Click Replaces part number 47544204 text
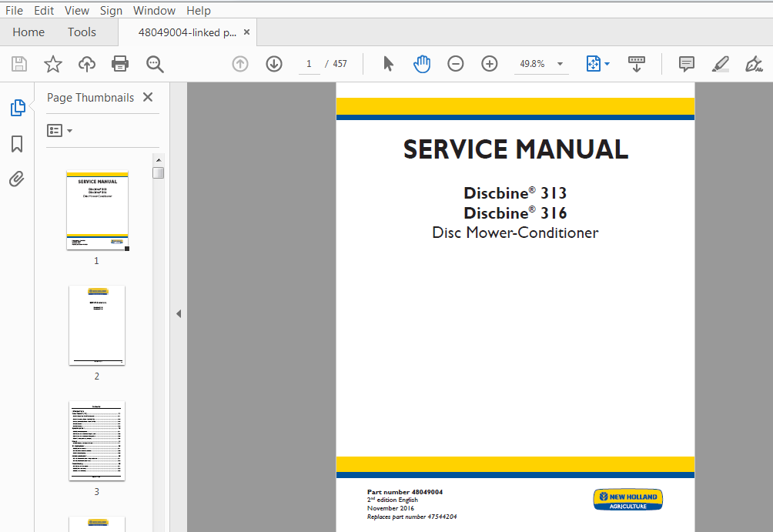This screenshot has height=532, width=773. point(412,517)
